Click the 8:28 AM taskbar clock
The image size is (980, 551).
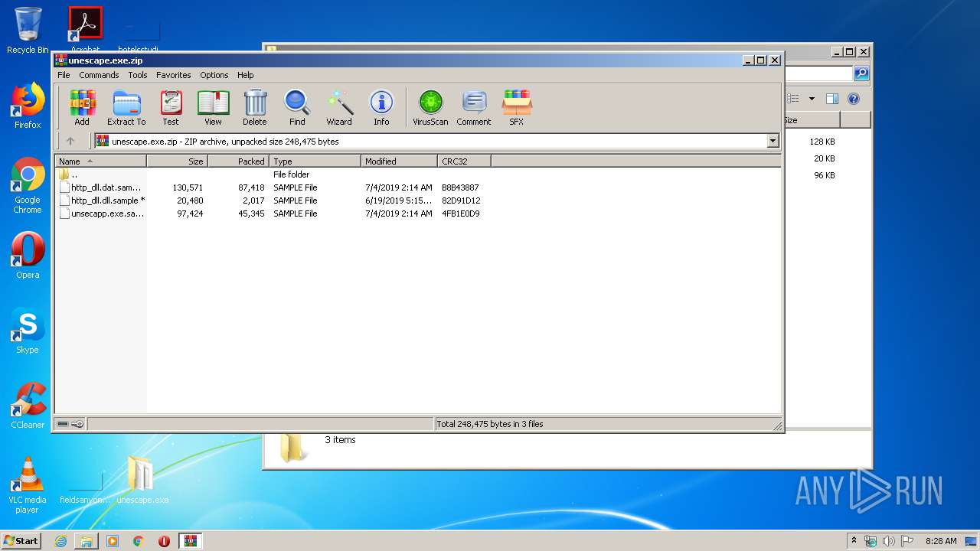coord(941,541)
